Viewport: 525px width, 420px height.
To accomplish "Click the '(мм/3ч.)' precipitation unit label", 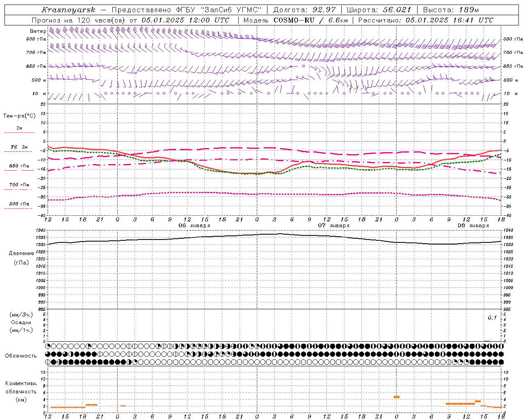I will (x=21, y=315).
